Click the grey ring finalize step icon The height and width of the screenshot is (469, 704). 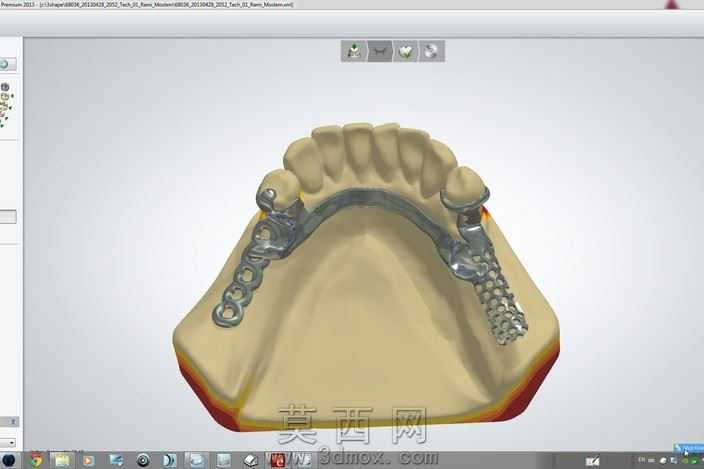431,51
